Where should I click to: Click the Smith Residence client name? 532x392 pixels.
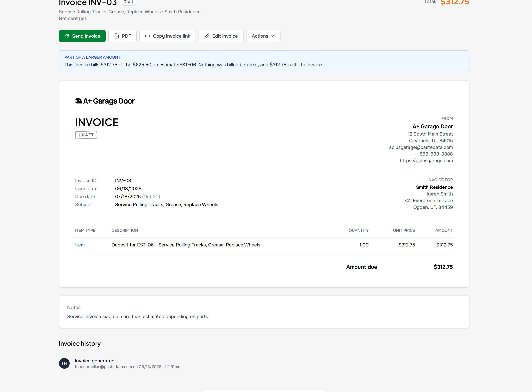(x=434, y=187)
